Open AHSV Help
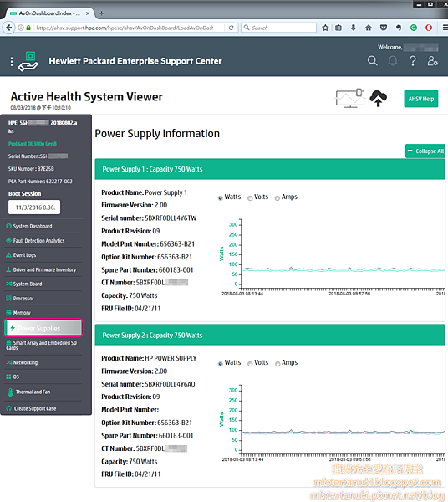 [x=420, y=99]
